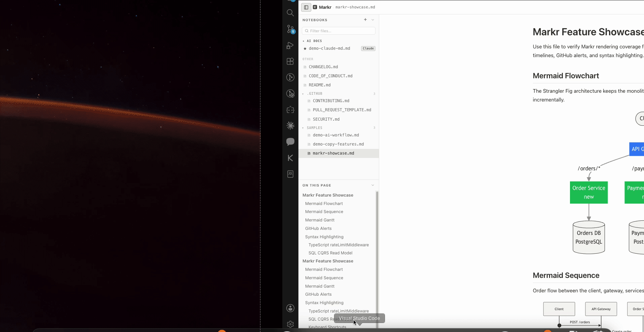The image size is (644, 332).
Task: Open demo-claude-md.md
Action: click(x=329, y=48)
